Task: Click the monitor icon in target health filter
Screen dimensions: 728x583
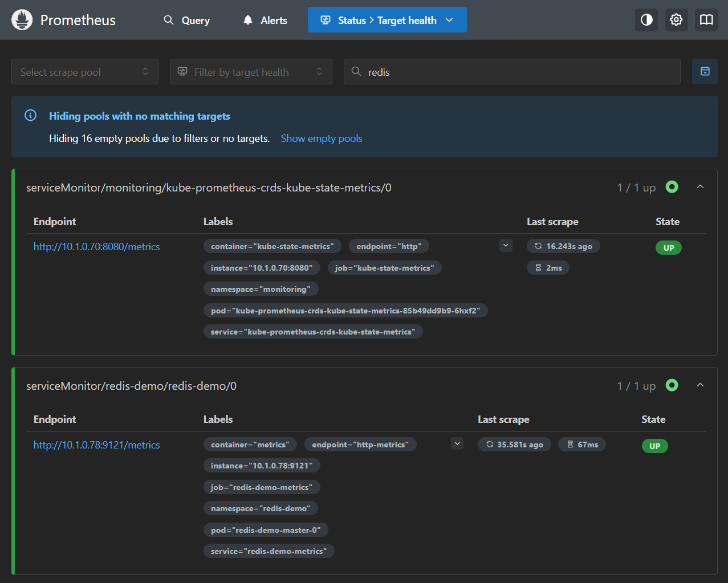Action: coord(182,72)
